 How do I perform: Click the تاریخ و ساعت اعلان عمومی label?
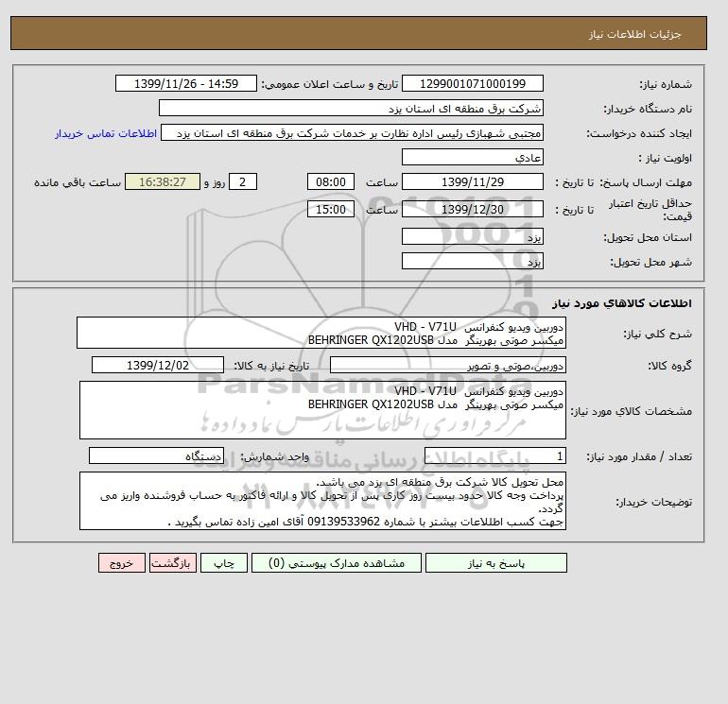tap(330, 84)
